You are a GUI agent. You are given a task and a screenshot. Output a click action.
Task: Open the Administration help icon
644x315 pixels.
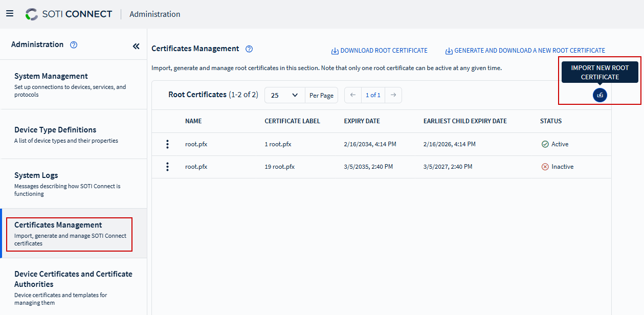tap(74, 45)
